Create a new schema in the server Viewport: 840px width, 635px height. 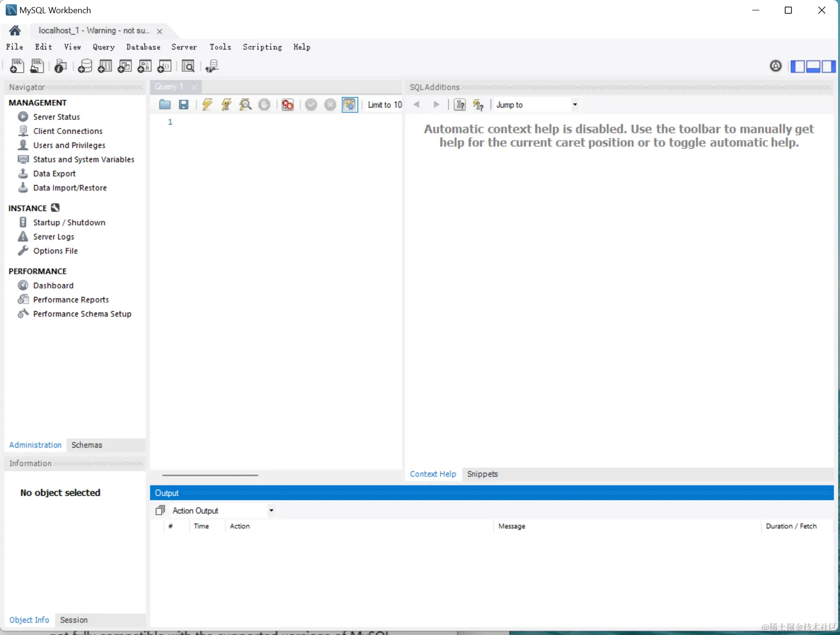85,66
